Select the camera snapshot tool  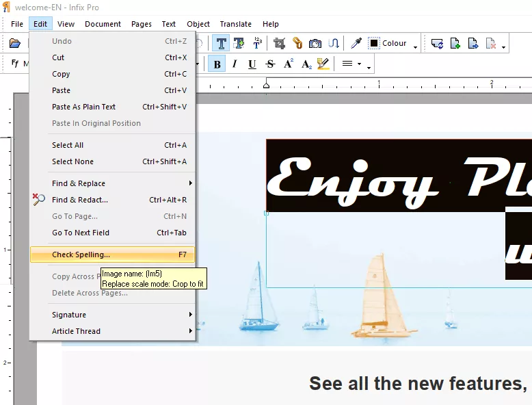[315, 44]
